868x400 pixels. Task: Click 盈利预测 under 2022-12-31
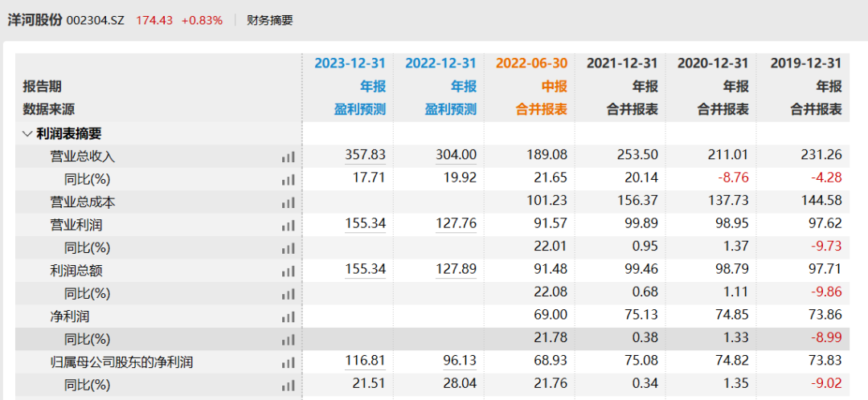click(451, 109)
